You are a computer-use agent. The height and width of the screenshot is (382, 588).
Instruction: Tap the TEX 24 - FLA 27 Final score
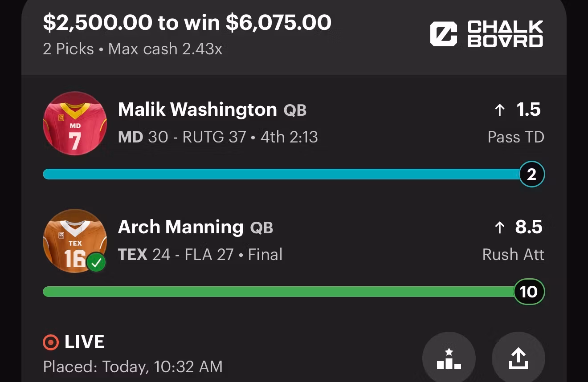pyautogui.click(x=200, y=254)
